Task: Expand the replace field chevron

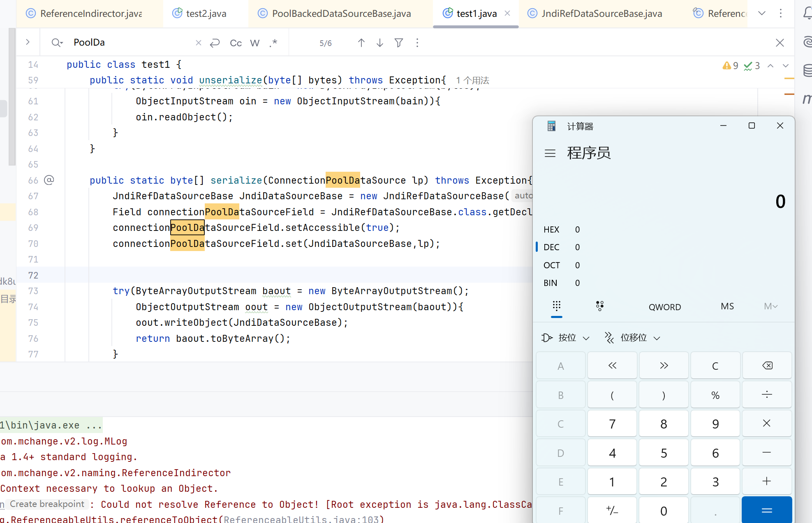Action: (28, 42)
